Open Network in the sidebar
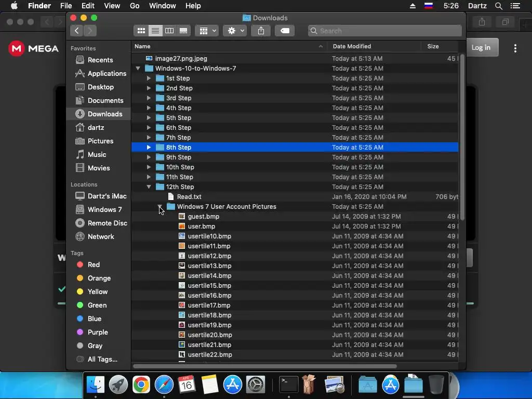532x399 pixels. tap(98, 237)
